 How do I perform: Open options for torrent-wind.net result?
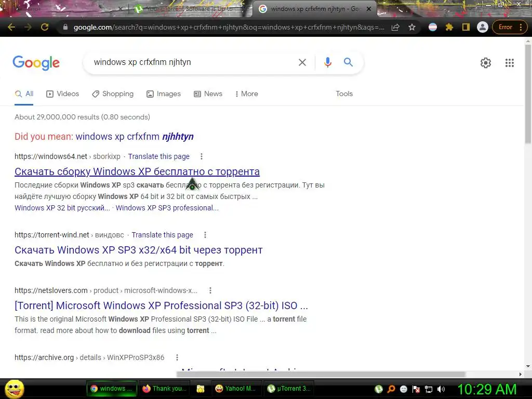point(205,235)
